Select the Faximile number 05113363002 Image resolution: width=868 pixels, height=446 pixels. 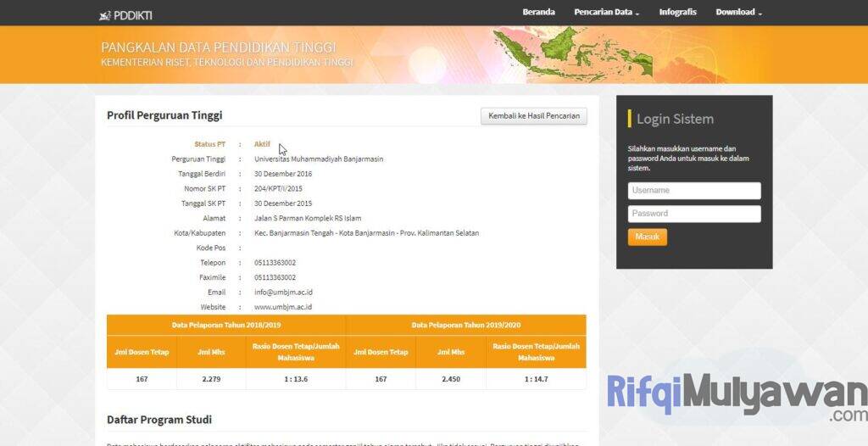pos(275,277)
